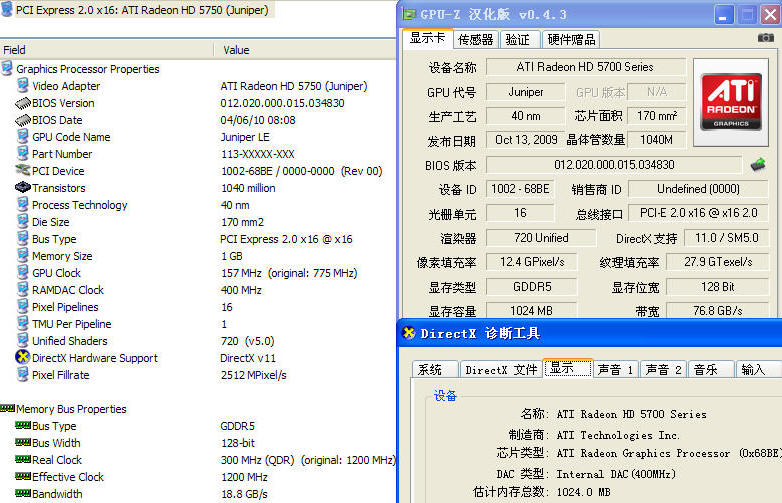Select '157 MHz (original: 775 MHz)' value
Screen dimensions: 782x503
tap(289, 273)
